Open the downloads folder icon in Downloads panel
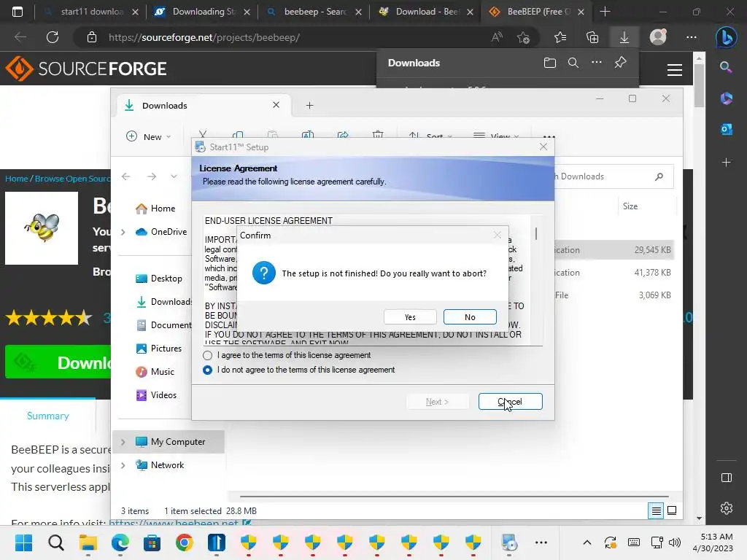Image resolution: width=747 pixels, height=560 pixels. click(x=550, y=63)
